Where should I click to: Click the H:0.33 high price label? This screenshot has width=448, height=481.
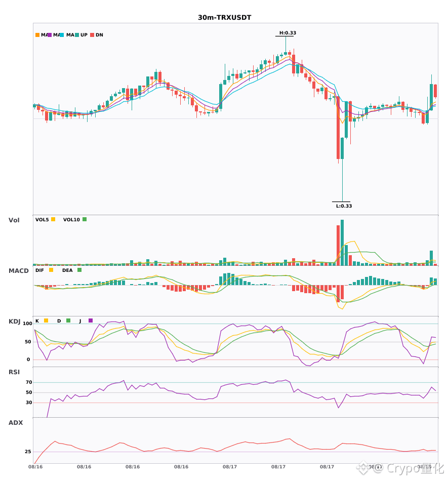pos(288,33)
